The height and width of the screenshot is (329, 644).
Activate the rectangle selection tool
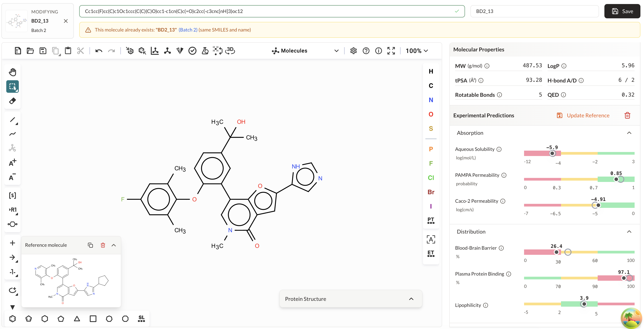13,86
